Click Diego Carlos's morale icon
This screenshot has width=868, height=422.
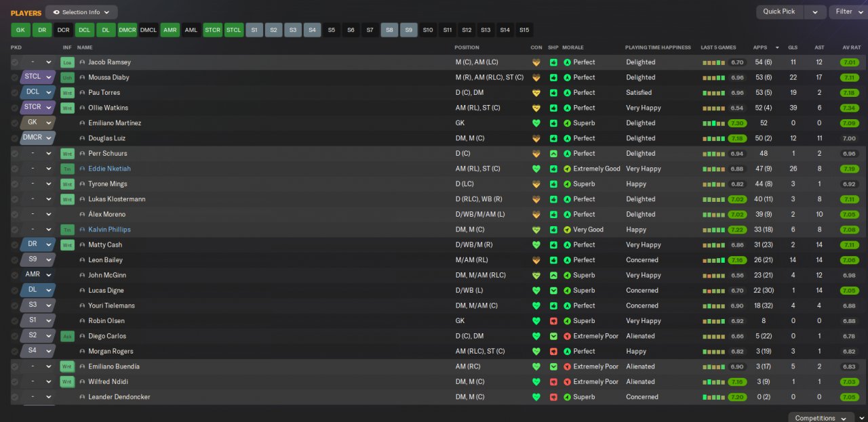[x=567, y=336]
